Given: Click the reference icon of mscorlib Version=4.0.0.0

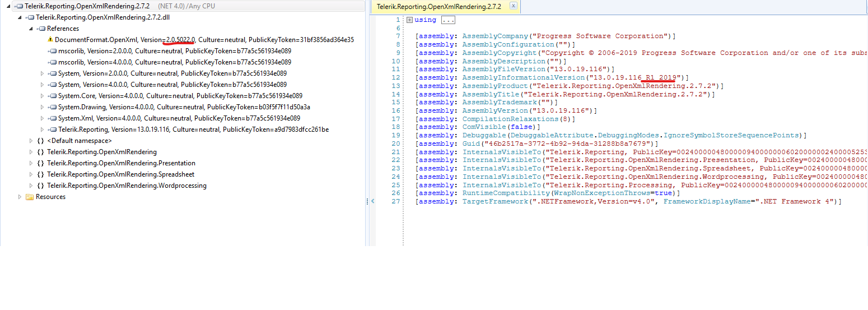Looking at the screenshot, I should click(x=53, y=62).
